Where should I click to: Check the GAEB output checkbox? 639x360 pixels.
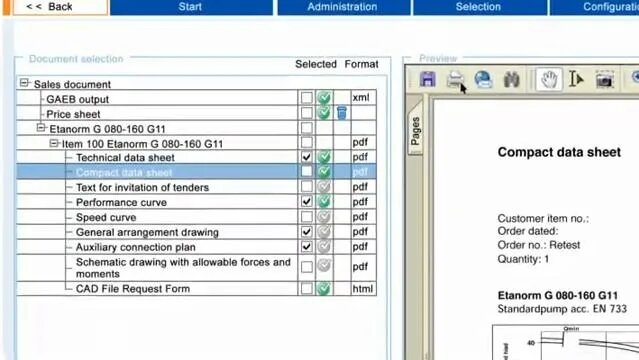click(x=306, y=98)
